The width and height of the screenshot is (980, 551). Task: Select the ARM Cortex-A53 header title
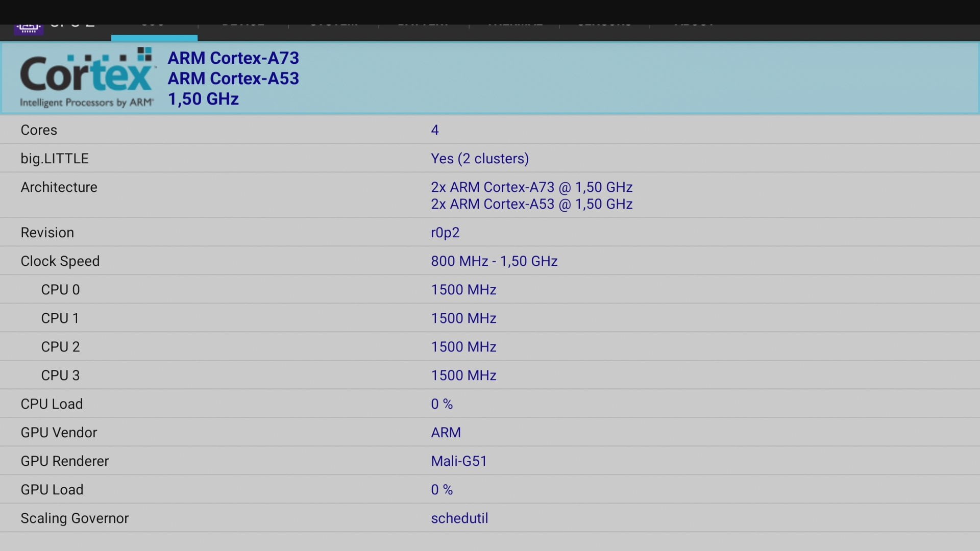pos(233,79)
